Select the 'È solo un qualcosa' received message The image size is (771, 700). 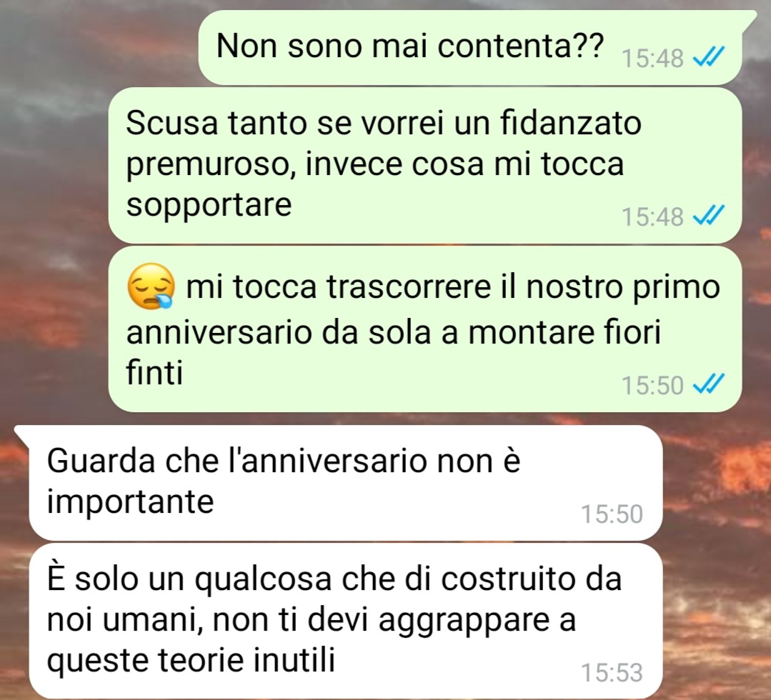(346, 621)
